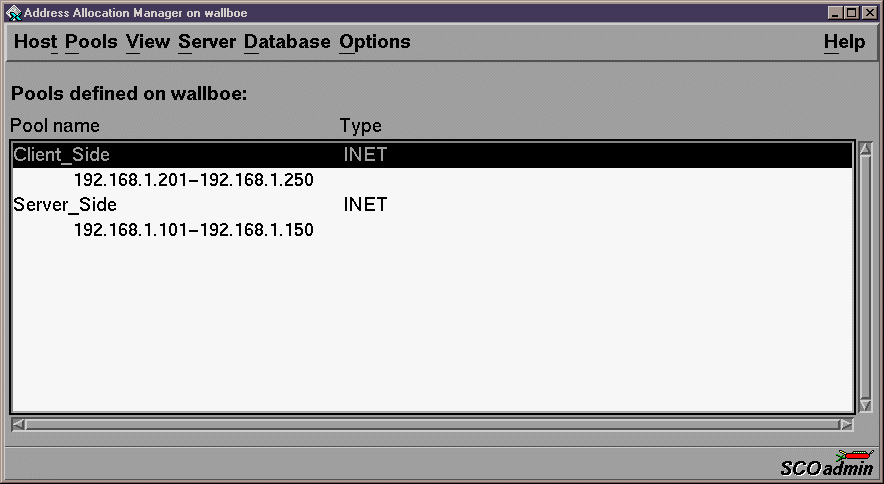Viewport: 884px width, 484px height.
Task: Open the View menu
Action: point(148,42)
